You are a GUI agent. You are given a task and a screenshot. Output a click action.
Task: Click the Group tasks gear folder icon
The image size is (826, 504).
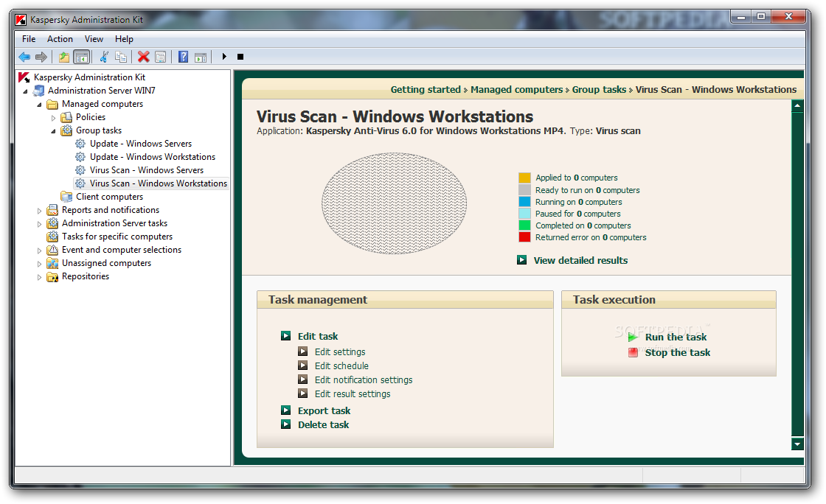(66, 130)
